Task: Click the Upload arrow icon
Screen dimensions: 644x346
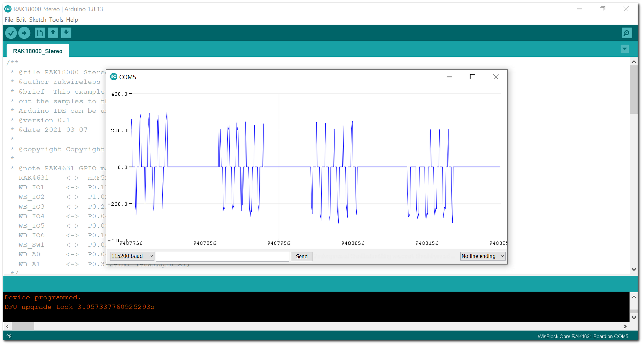Action: 24,33
